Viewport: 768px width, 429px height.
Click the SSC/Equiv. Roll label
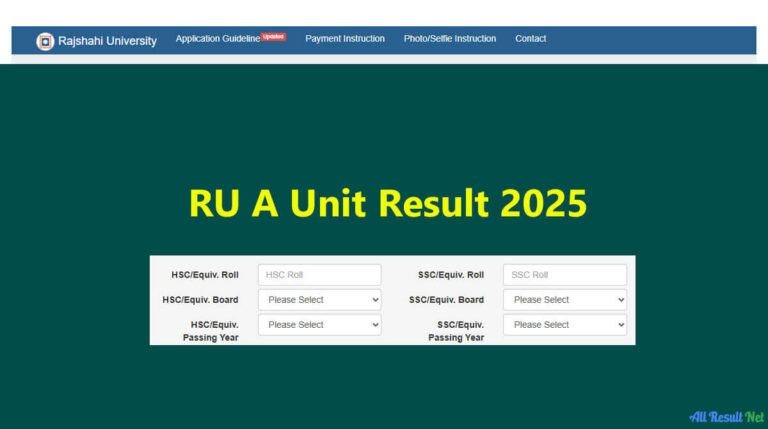click(450, 275)
